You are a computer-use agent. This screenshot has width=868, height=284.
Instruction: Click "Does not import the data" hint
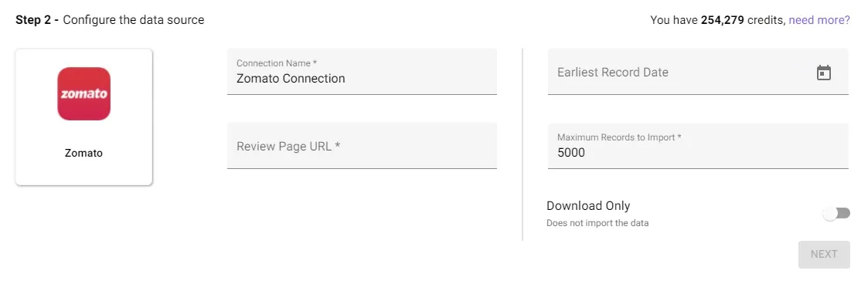(597, 223)
